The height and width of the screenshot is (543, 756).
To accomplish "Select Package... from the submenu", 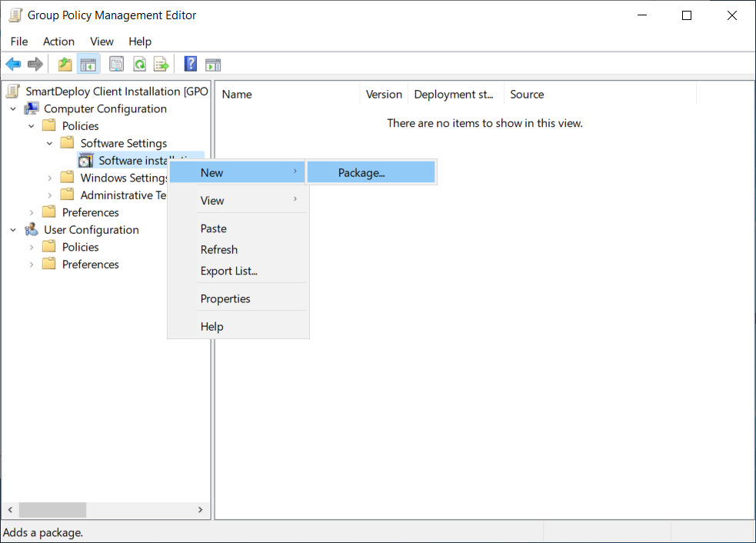I will [x=371, y=172].
